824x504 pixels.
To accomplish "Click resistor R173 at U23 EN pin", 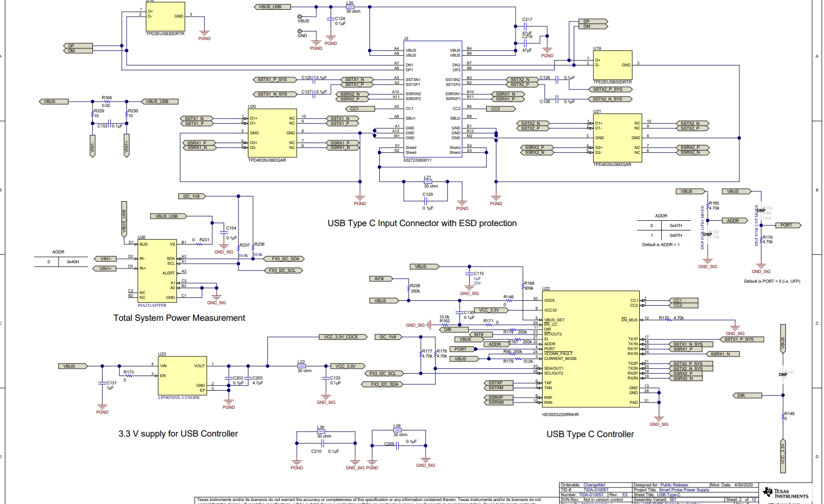I will tap(129, 375).
